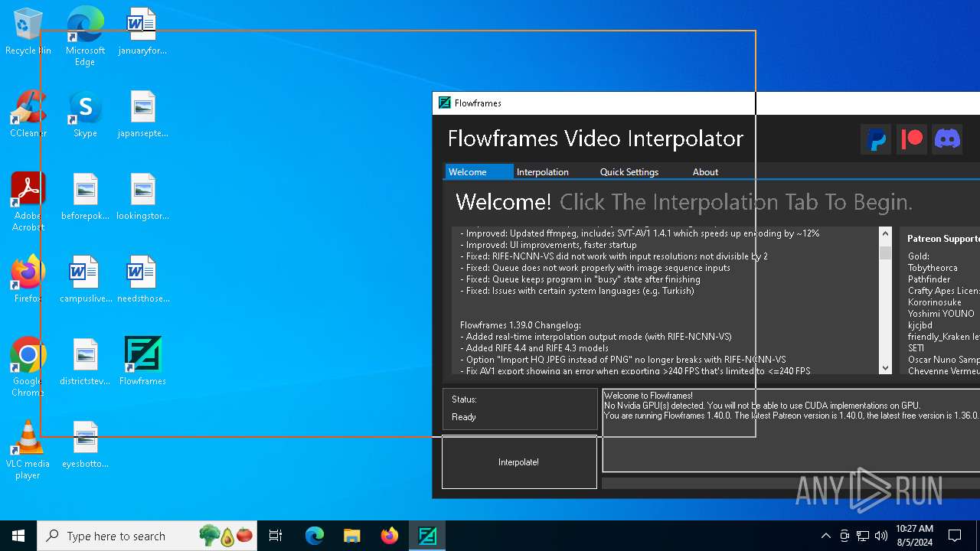The height and width of the screenshot is (551, 980).
Task: Select the eyesbotto... image file
Action: coord(85,445)
